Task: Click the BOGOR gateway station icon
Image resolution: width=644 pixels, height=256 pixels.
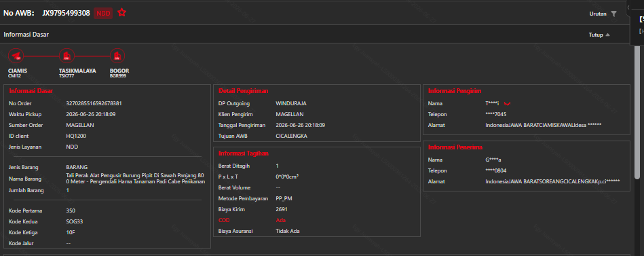Action: 117,56
